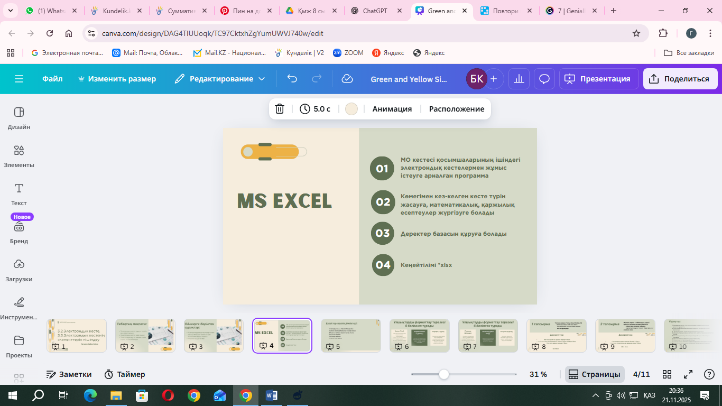Open the help question mark icon

(709, 374)
